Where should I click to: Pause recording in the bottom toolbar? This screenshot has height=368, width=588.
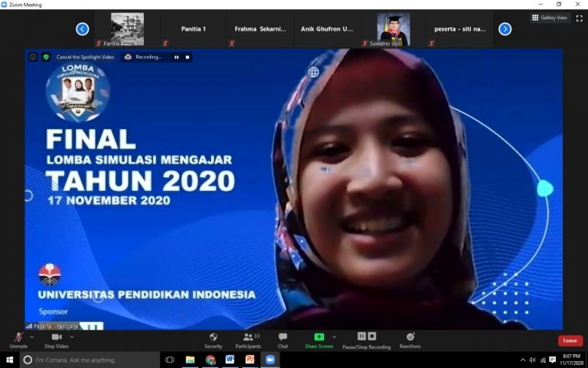[x=361, y=336]
